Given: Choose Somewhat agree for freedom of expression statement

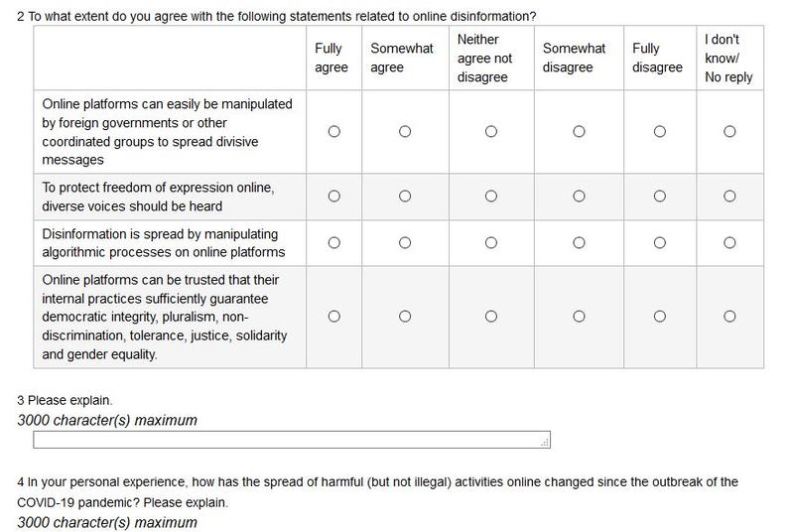Looking at the screenshot, I should [x=405, y=197].
